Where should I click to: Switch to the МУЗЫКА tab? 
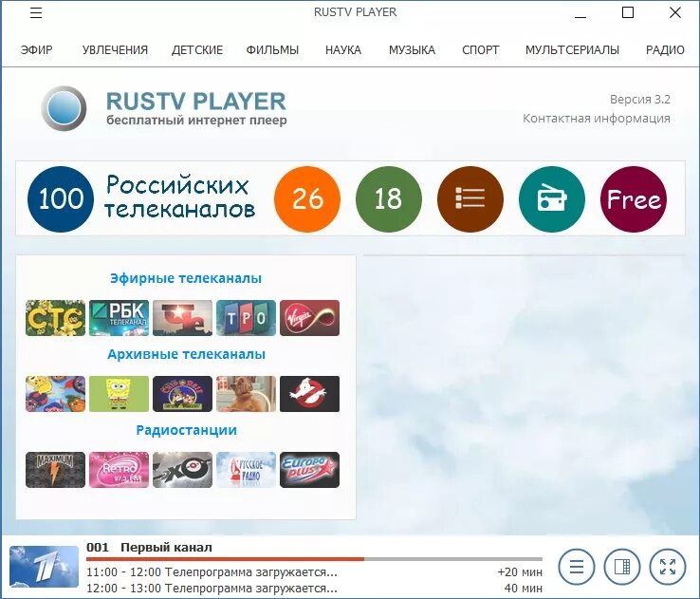412,50
